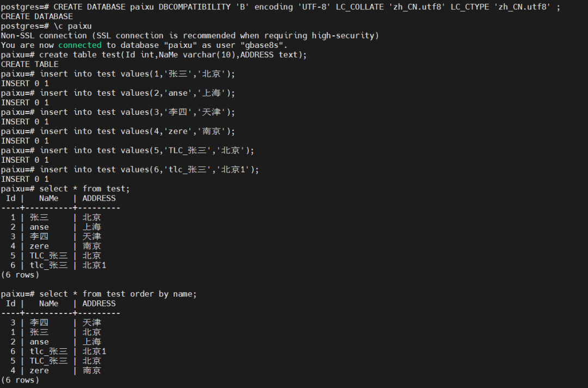Click the create table test command

coord(173,55)
